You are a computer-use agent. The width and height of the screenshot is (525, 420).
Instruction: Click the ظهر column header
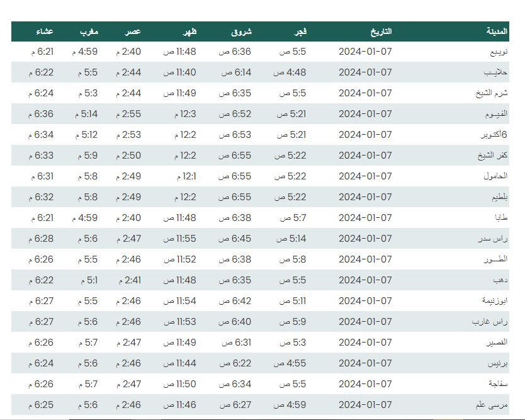click(x=189, y=31)
